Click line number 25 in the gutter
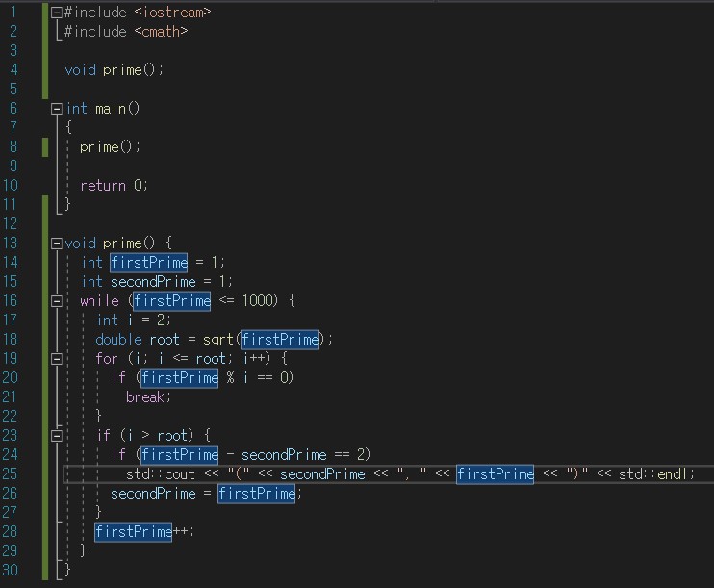The width and height of the screenshot is (714, 588). [x=10, y=473]
